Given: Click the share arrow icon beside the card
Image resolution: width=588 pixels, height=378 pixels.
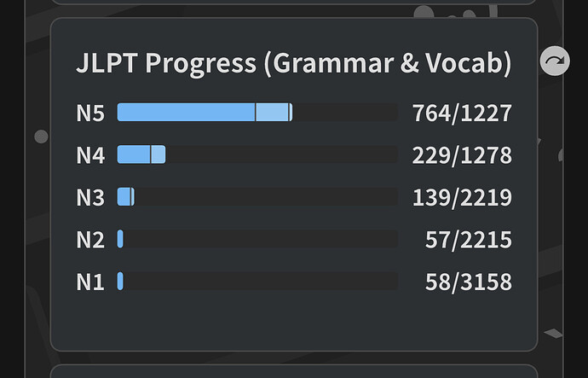Looking at the screenshot, I should (x=555, y=61).
